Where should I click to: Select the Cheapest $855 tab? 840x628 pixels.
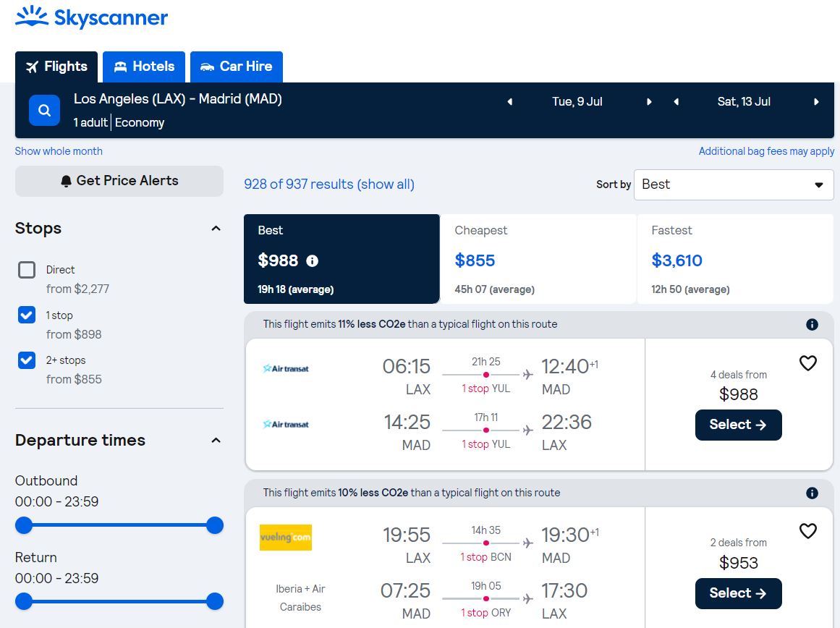point(538,259)
